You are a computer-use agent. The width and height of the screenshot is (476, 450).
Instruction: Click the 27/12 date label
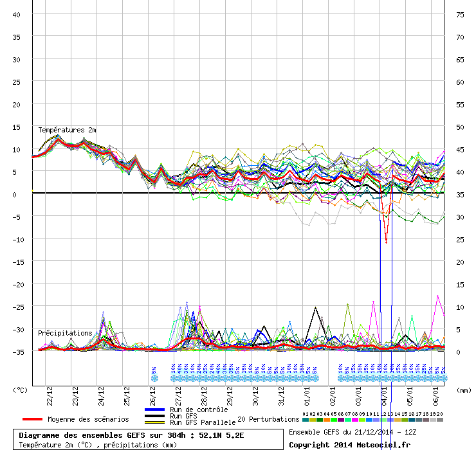tap(178, 396)
